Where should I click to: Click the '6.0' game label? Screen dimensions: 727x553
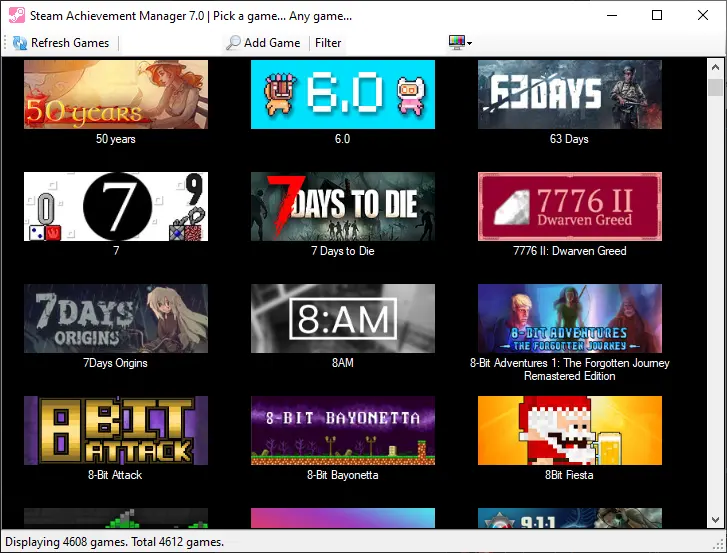point(342,139)
